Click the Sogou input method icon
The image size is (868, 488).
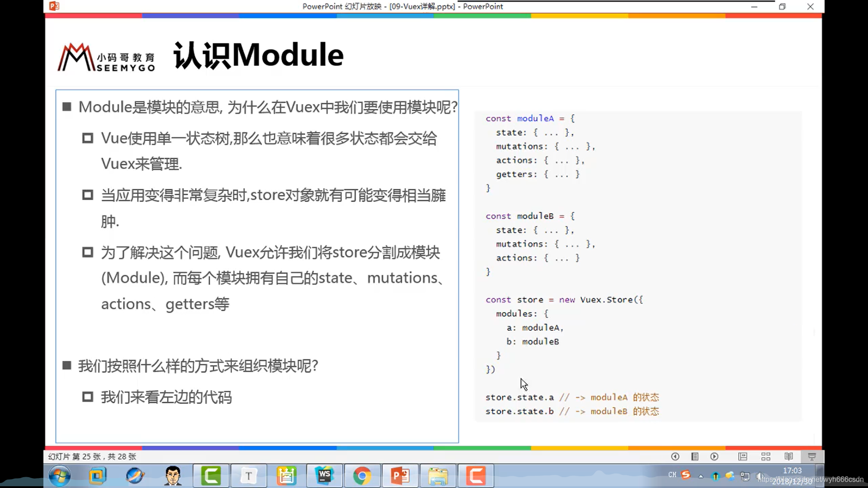coord(686,474)
